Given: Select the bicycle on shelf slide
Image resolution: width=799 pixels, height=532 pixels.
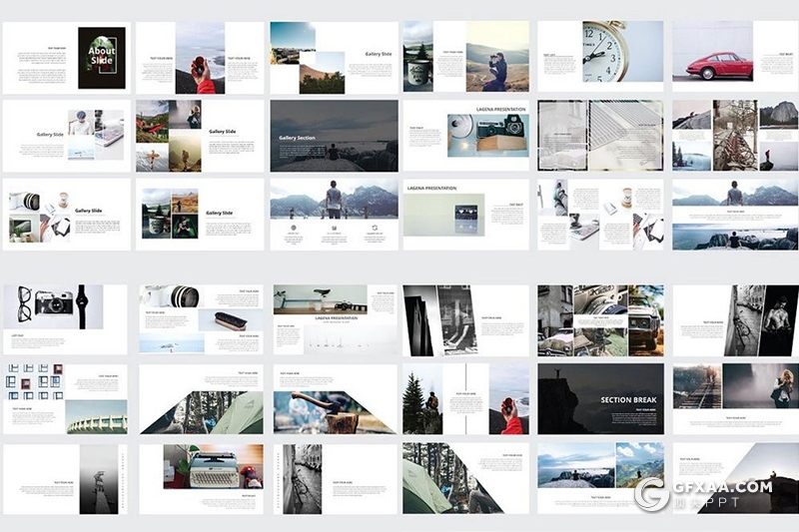Looking at the screenshot, I should tap(333, 319).
